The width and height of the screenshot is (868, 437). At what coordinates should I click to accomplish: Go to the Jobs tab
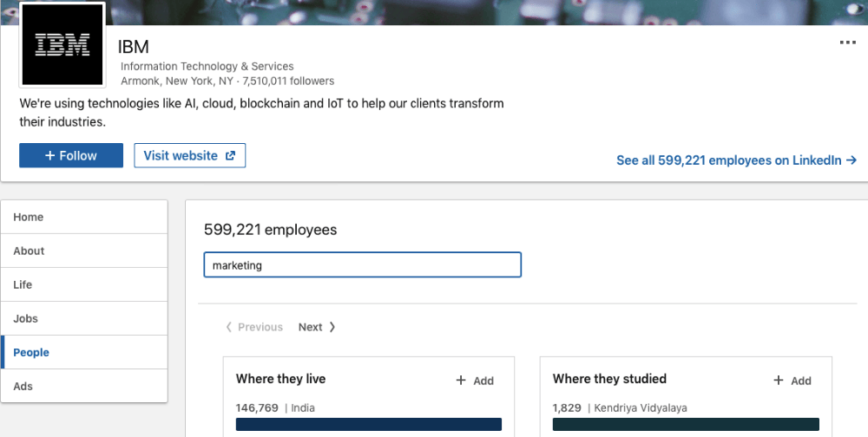pyautogui.click(x=84, y=318)
